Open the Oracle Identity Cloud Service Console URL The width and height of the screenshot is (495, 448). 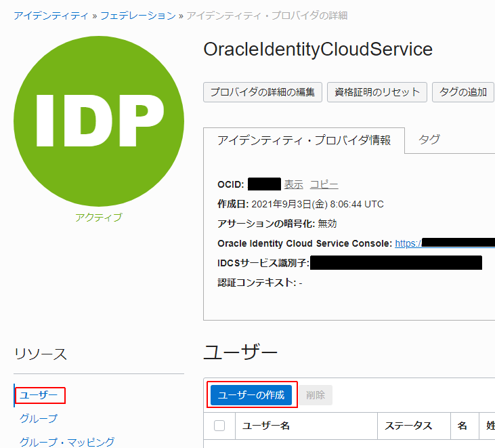point(445,243)
